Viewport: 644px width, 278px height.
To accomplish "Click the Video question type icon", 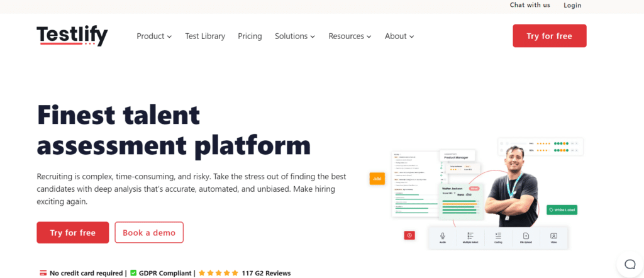I will click(x=553, y=236).
